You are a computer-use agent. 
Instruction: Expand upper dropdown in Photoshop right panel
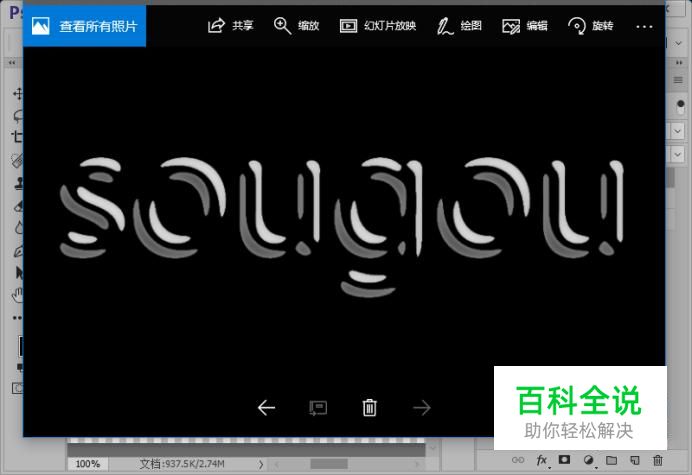677,131
